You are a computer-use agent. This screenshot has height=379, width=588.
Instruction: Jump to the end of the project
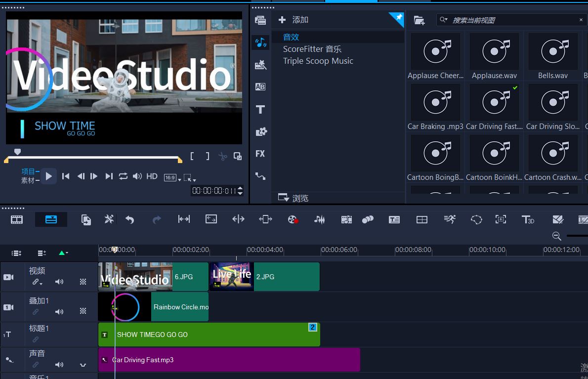pos(109,176)
